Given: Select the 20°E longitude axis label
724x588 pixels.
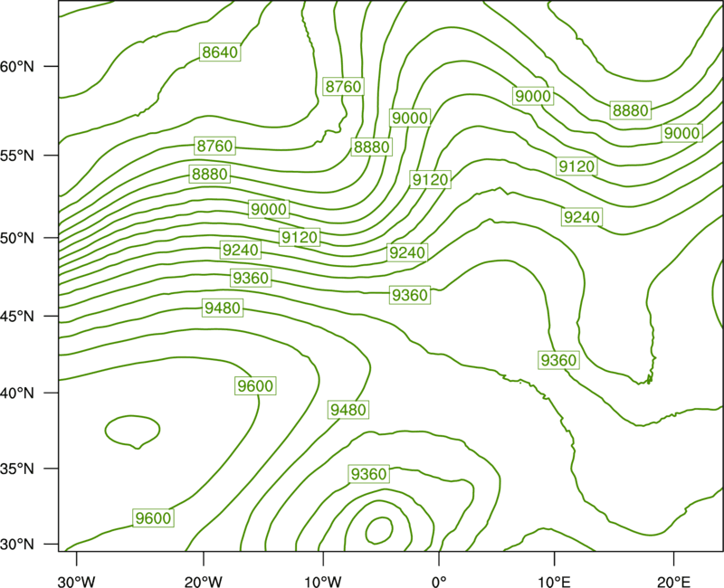Looking at the screenshot, I should [673, 582].
